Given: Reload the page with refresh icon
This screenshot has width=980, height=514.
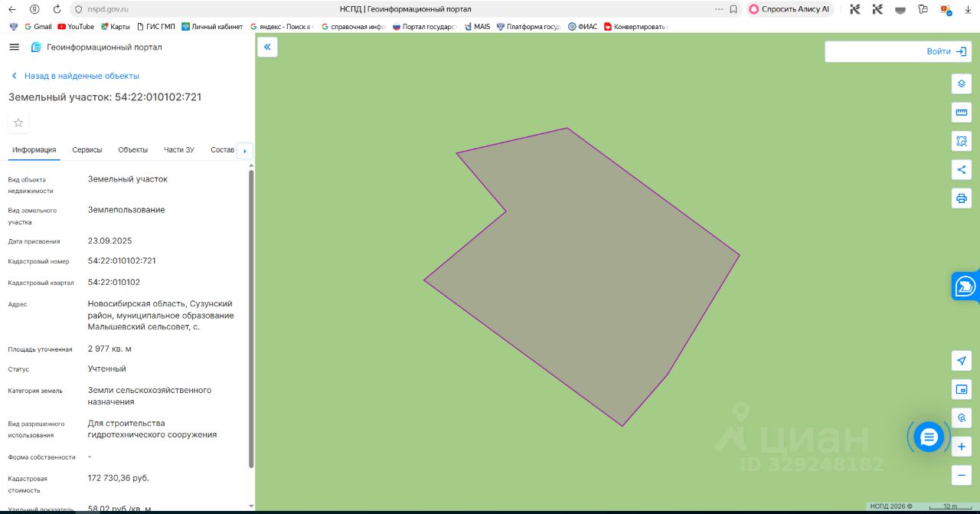Looking at the screenshot, I should (57, 9).
